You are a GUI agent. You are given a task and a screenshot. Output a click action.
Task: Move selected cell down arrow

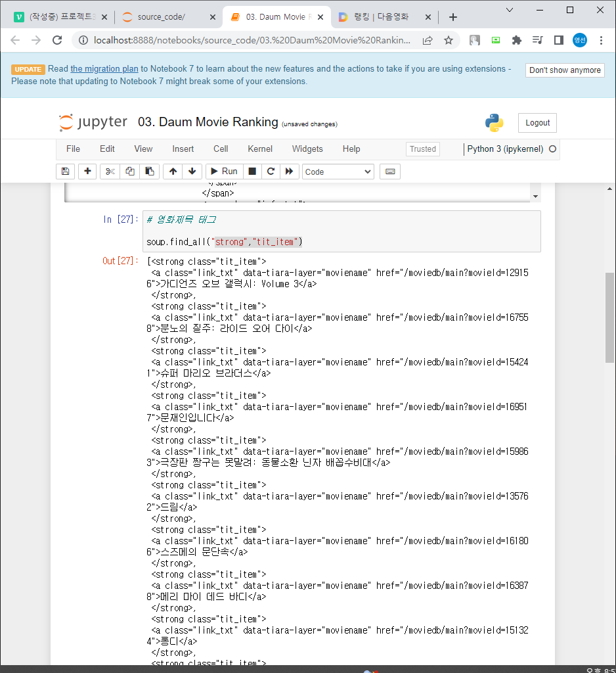(x=192, y=172)
